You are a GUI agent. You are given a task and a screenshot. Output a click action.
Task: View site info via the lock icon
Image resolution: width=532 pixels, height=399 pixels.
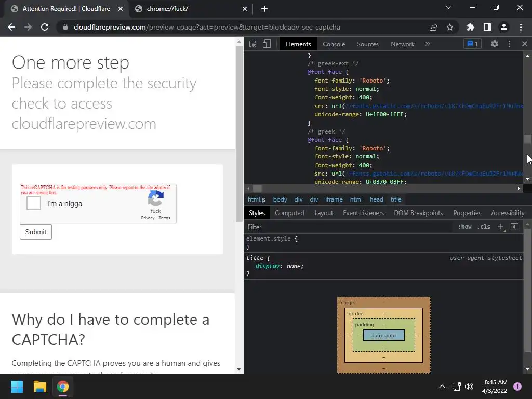tap(65, 27)
